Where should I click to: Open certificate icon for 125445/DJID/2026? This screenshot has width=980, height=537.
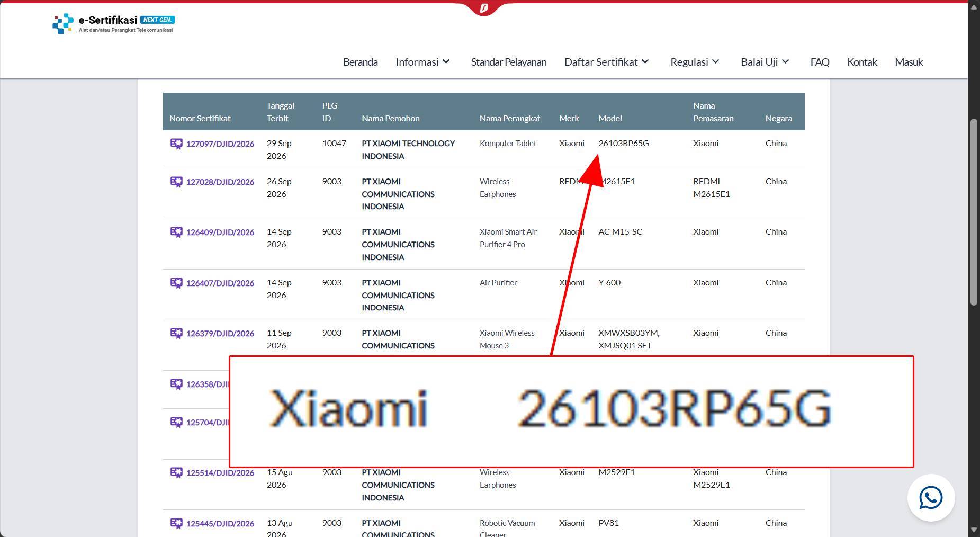point(176,523)
